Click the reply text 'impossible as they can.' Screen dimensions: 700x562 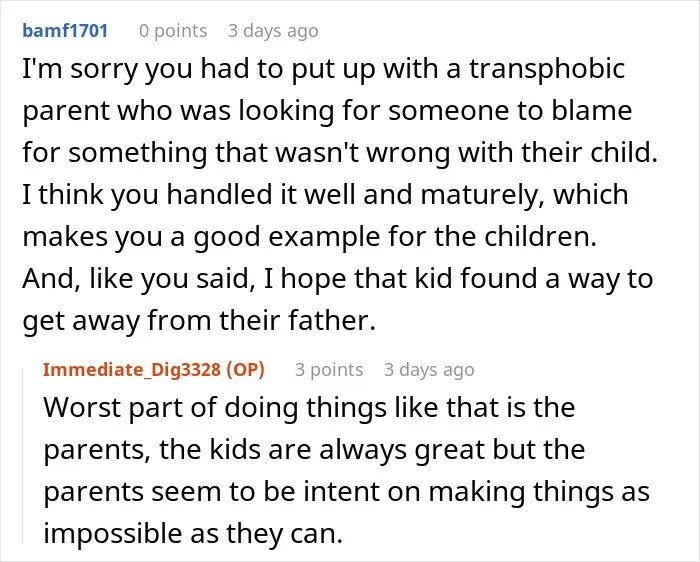[193, 533]
